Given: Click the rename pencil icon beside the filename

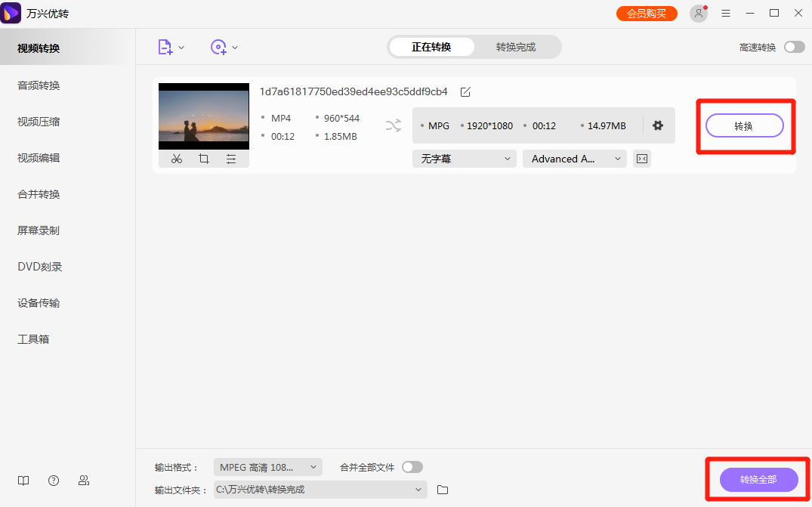Looking at the screenshot, I should (x=465, y=91).
